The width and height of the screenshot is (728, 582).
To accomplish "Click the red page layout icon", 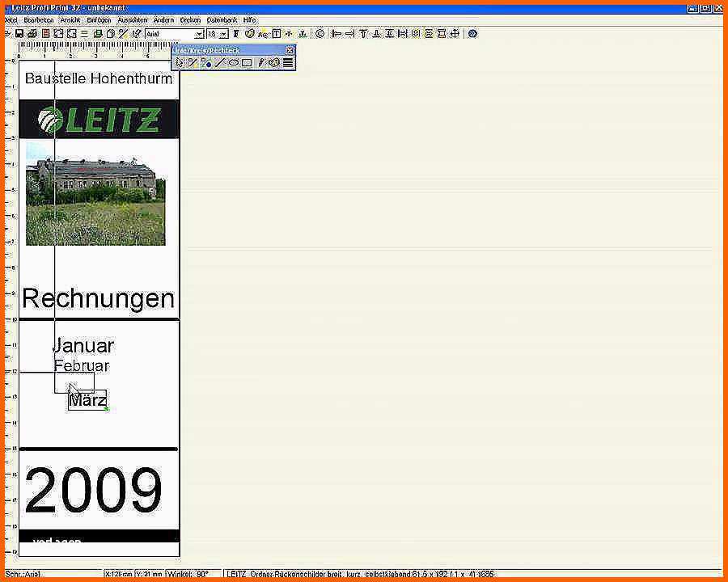I will click(45, 33).
